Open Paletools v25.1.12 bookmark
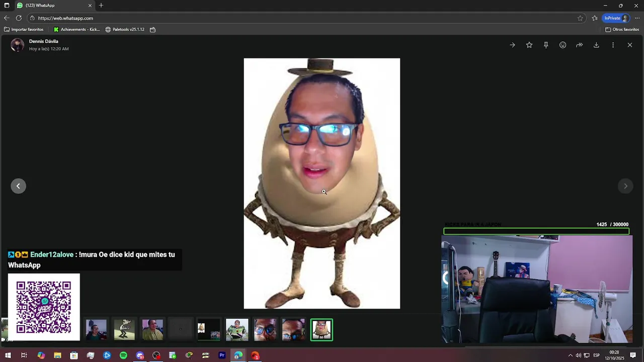The height and width of the screenshot is (362, 644). [x=125, y=30]
